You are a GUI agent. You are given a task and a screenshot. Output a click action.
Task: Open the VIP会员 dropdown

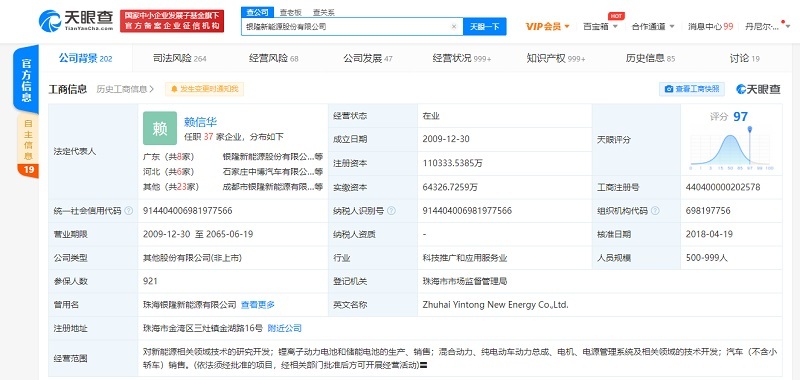pyautogui.click(x=547, y=27)
